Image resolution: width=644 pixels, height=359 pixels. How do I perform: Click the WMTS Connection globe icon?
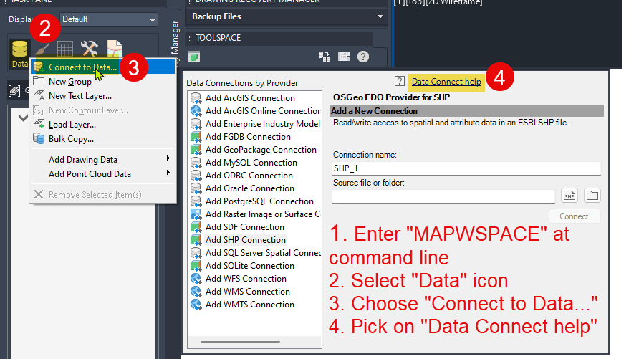[x=196, y=305]
